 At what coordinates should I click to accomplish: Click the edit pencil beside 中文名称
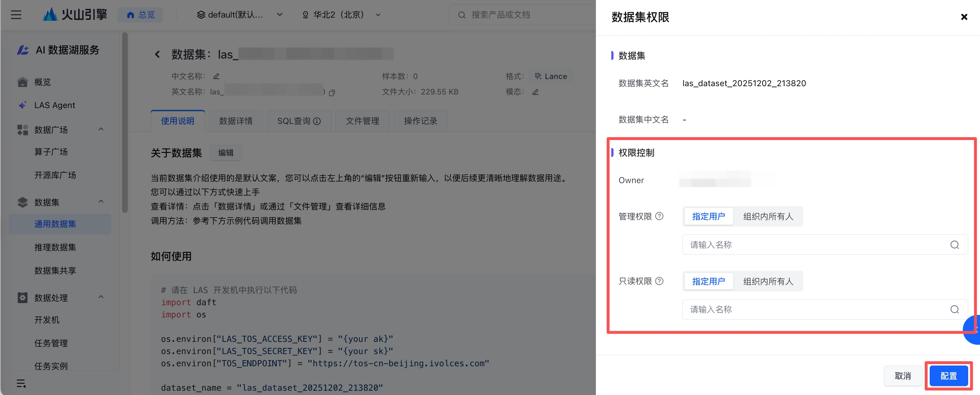coord(216,76)
